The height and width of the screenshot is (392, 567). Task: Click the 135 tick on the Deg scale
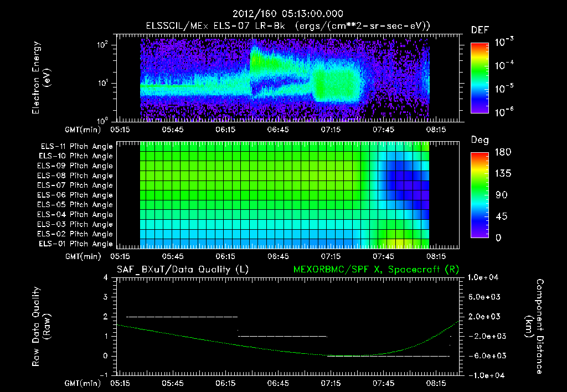(x=503, y=173)
